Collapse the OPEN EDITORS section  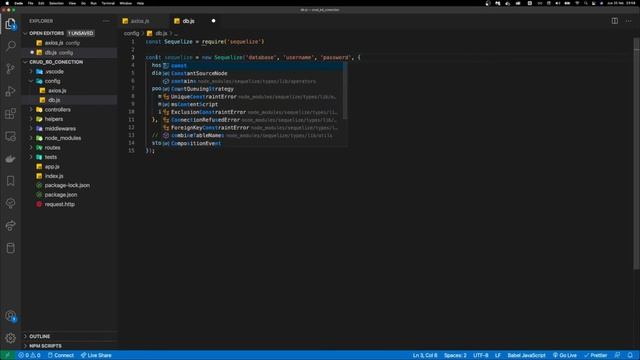point(26,33)
